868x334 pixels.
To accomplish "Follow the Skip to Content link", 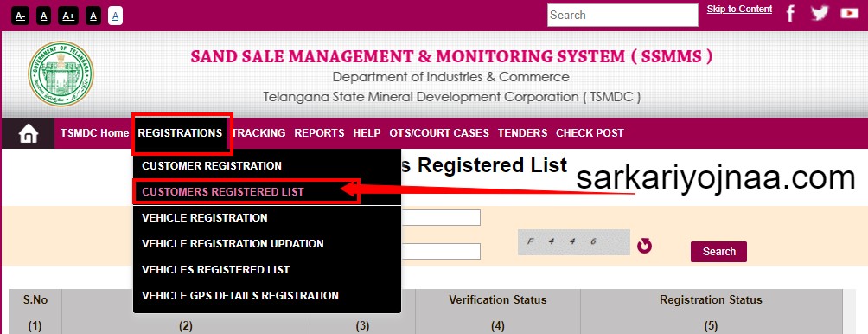I will 739,9.
